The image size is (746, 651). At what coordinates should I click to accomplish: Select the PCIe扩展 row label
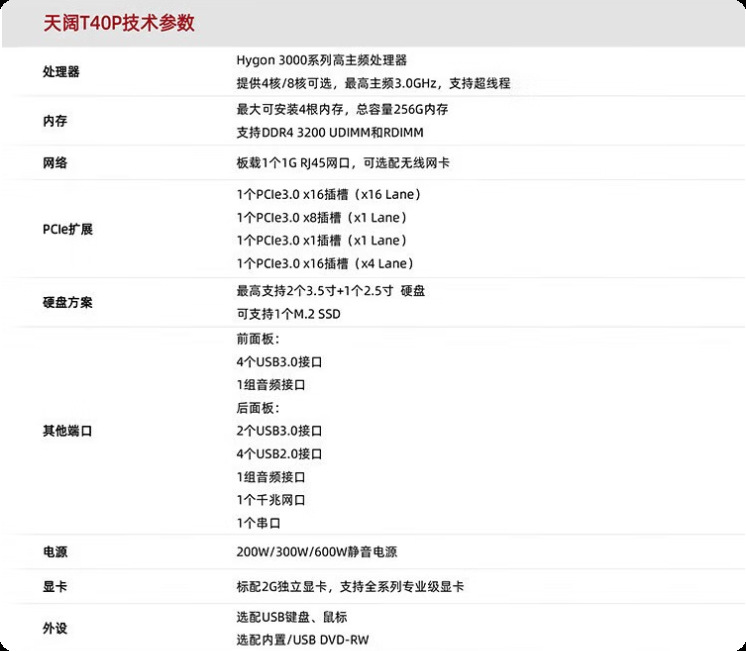pos(68,229)
